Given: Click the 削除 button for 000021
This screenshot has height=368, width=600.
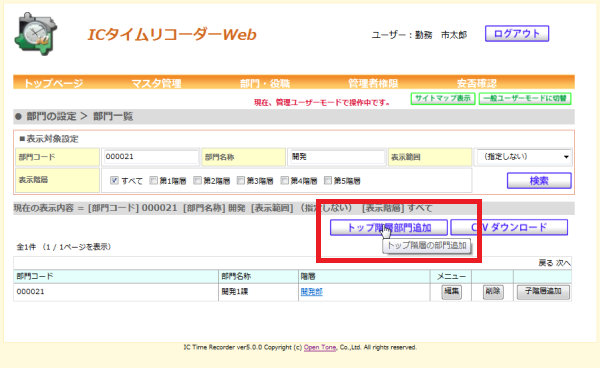Looking at the screenshot, I should click(493, 292).
